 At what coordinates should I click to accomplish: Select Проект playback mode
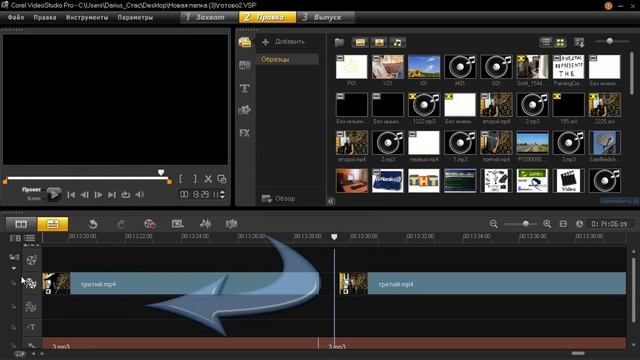tap(31, 190)
